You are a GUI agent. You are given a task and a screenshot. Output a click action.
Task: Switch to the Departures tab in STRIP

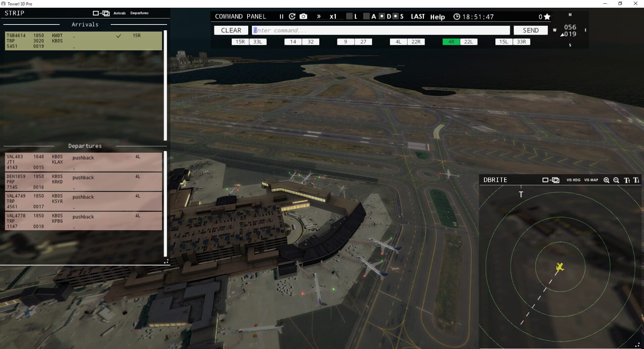pos(139,13)
